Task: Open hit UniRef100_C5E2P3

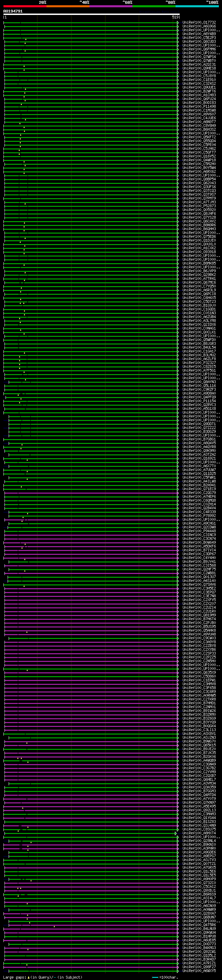Action: point(199,38)
